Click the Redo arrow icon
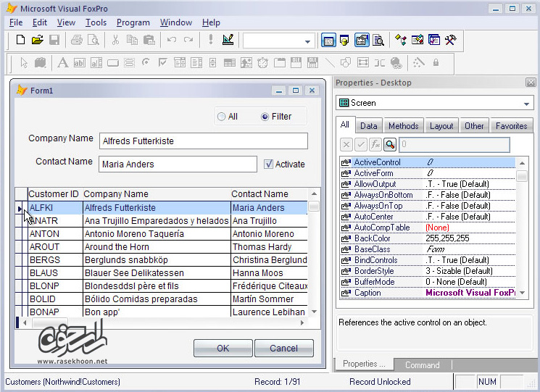Viewport: 540px width, 392px height. (188, 40)
